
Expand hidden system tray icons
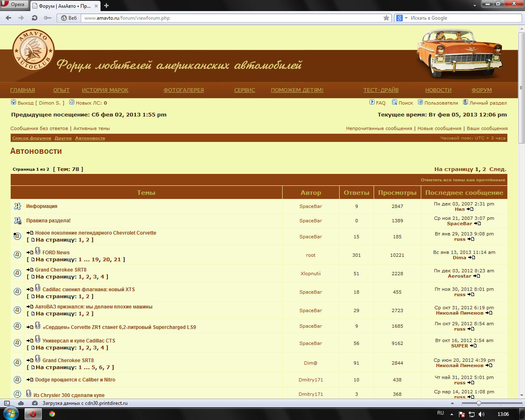point(452,414)
